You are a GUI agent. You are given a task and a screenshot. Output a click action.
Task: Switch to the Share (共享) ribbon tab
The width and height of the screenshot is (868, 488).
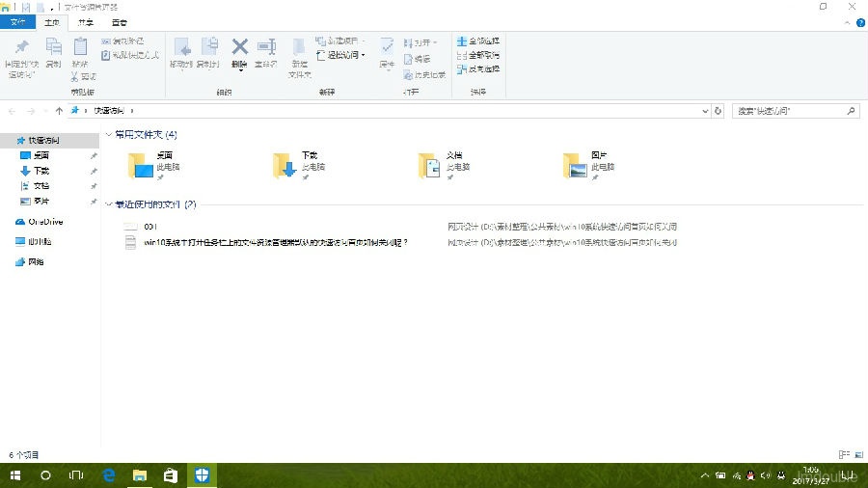tap(85, 23)
